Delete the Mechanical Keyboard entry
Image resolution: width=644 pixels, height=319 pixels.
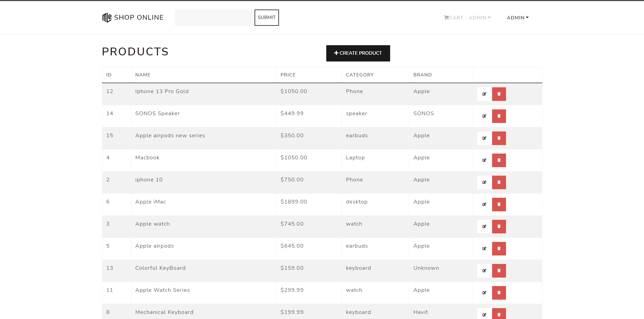point(499,314)
